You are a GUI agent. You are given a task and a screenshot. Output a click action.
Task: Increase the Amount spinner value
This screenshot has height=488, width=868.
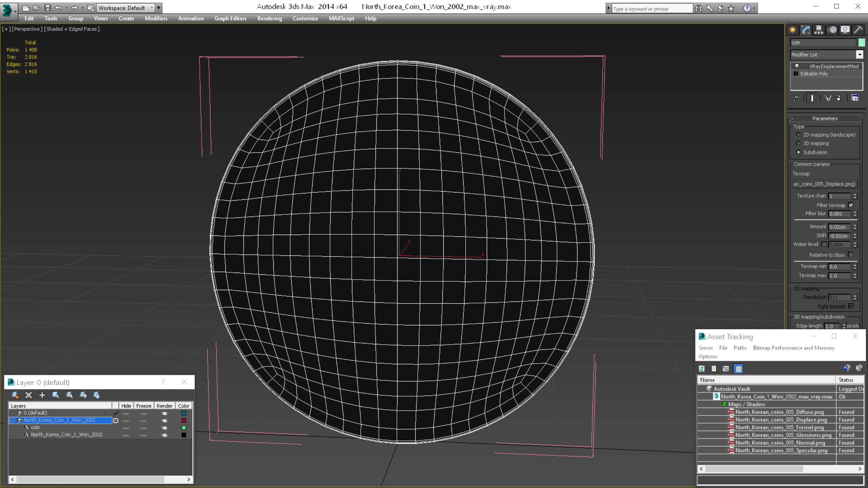tap(855, 225)
